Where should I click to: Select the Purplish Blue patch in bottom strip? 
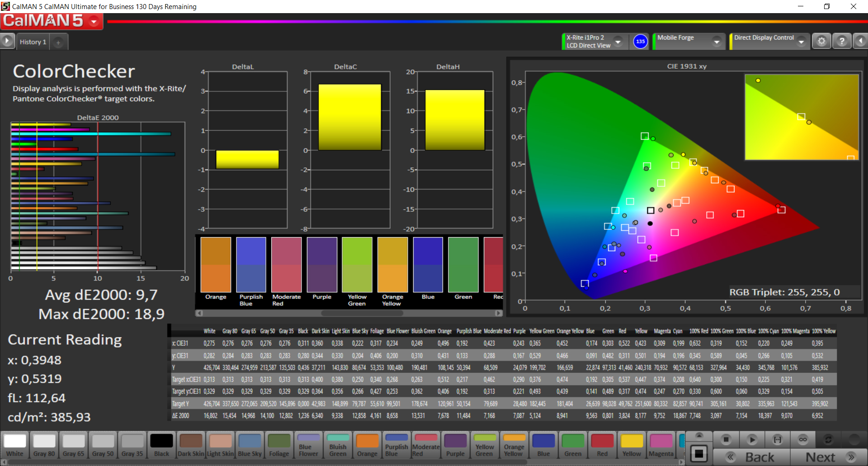(396, 445)
